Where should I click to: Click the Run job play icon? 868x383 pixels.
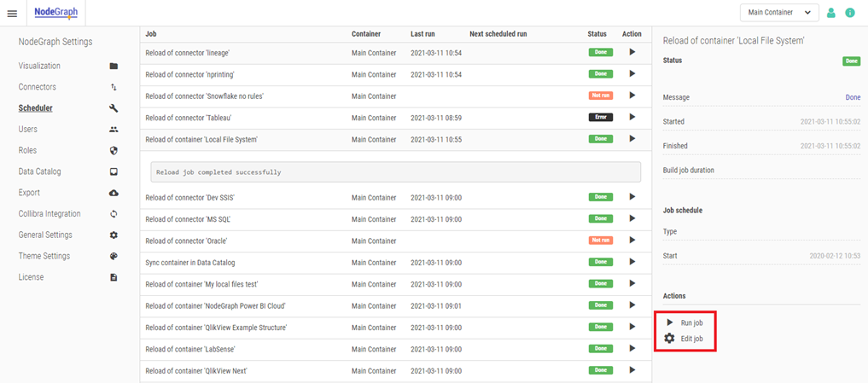pos(670,322)
